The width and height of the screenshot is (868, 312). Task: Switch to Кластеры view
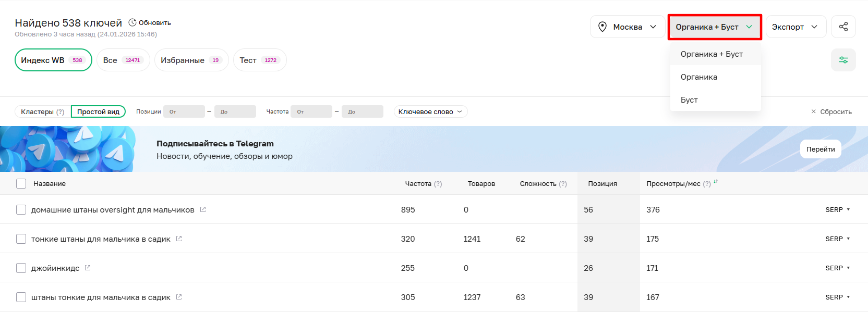[x=42, y=111]
